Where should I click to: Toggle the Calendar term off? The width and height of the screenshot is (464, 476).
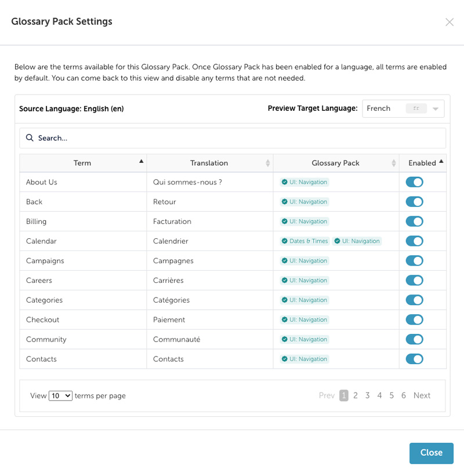click(x=414, y=241)
